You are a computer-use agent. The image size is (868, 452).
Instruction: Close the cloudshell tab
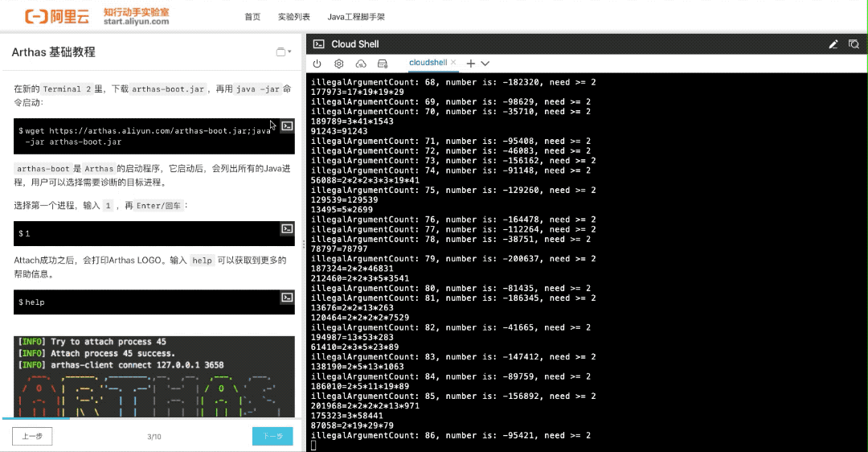453,63
